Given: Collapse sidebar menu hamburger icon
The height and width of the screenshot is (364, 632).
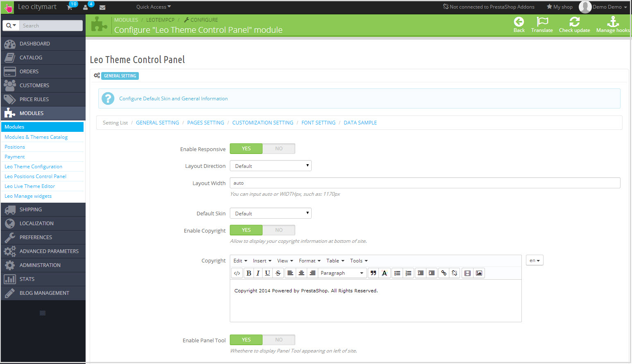Looking at the screenshot, I should pos(43,313).
